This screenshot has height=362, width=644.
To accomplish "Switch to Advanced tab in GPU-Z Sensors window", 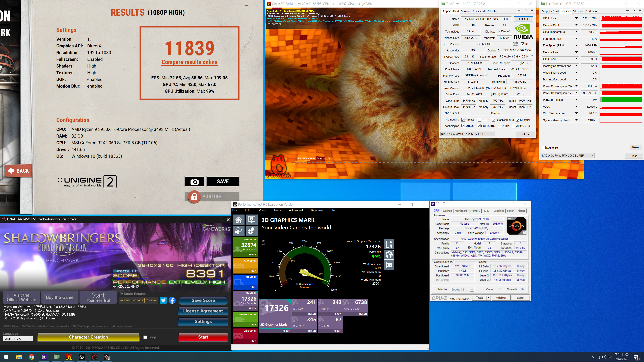I will tap(578, 11).
